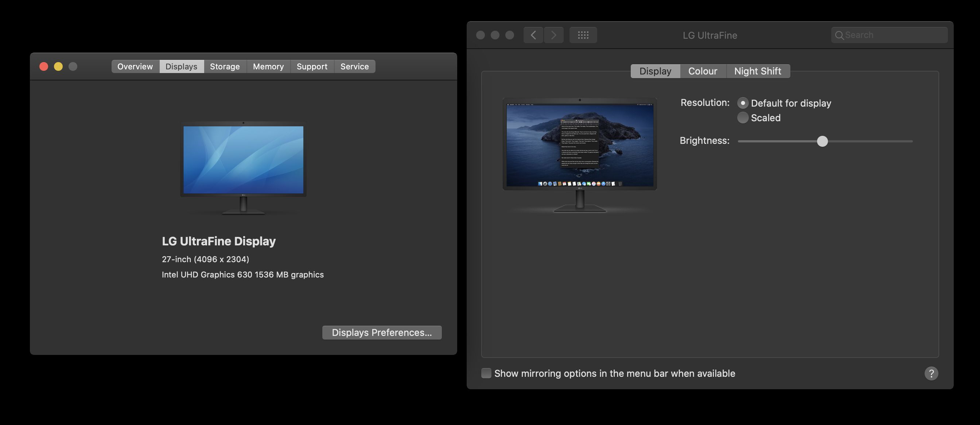Click the Brightness slider knob

click(x=822, y=141)
